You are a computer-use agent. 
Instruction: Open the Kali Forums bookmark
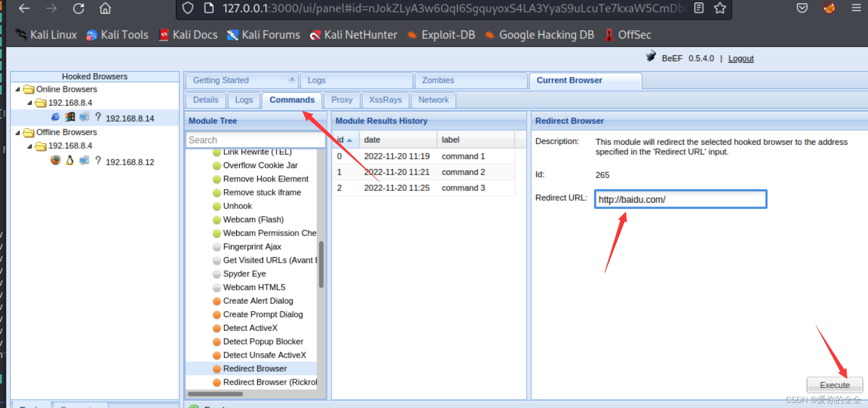(263, 35)
